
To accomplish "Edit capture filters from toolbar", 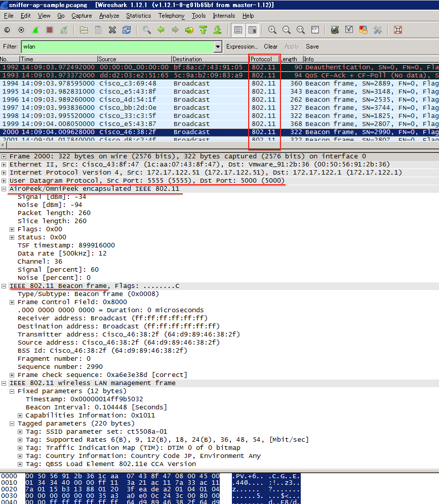I will coord(335,30).
